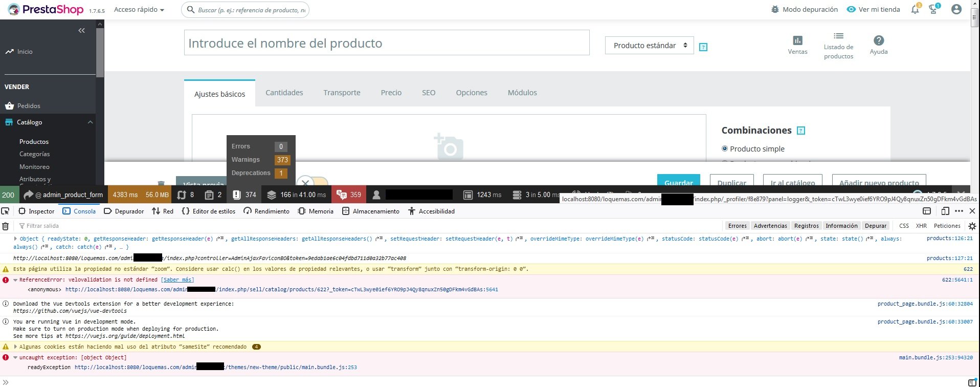
Task: Open the user security profiler panel
Action: pos(414,195)
